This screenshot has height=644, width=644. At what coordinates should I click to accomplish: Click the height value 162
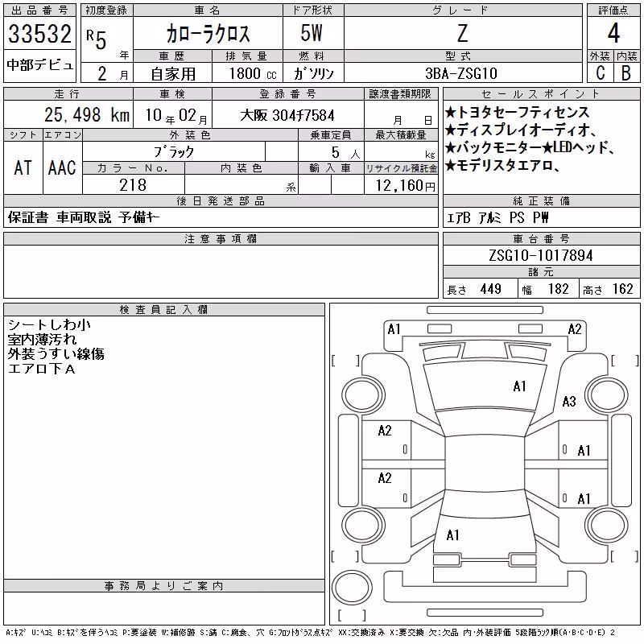(623, 289)
